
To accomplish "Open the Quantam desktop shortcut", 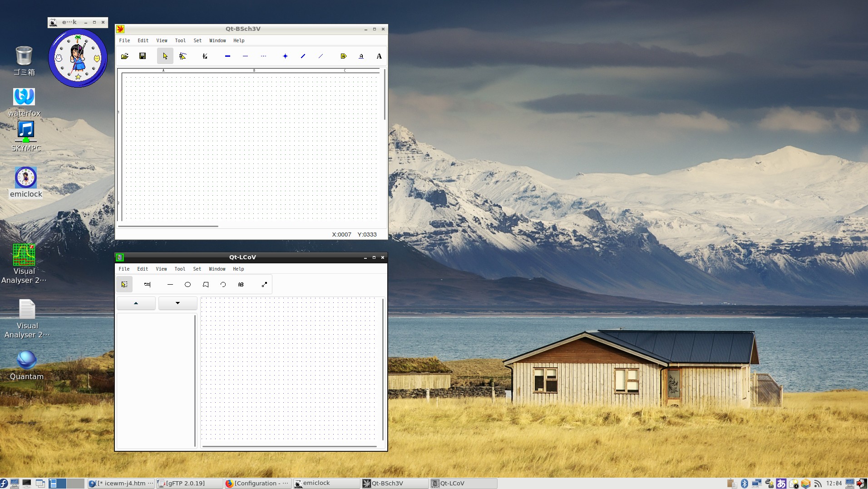I will click(26, 361).
